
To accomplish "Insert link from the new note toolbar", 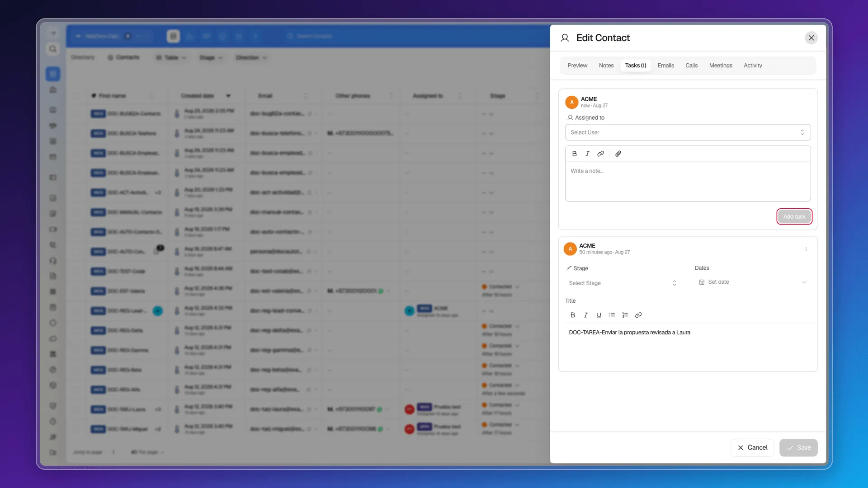I will point(600,154).
